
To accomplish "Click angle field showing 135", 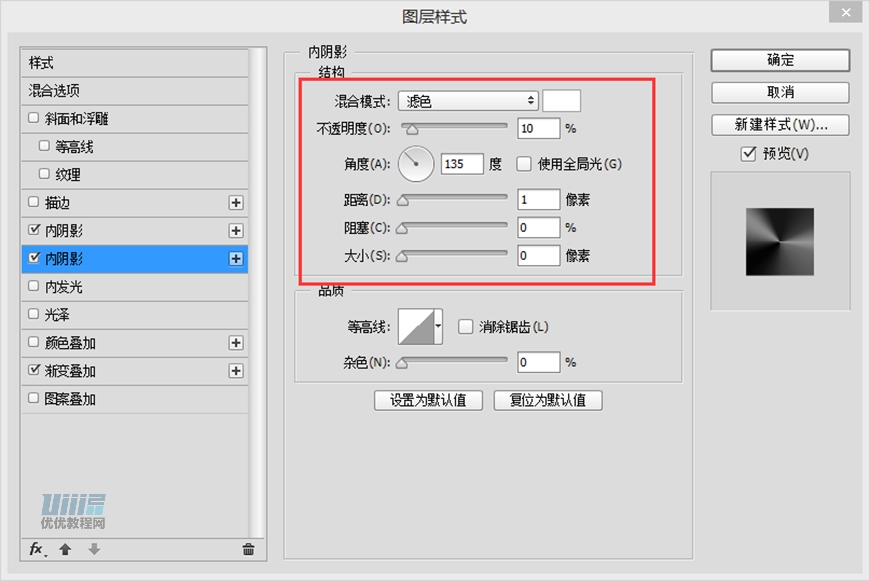I will [462, 164].
